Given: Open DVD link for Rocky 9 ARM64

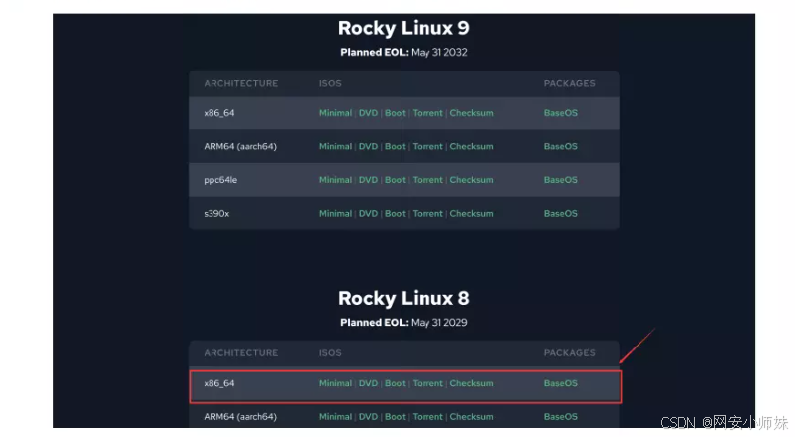Looking at the screenshot, I should point(368,147).
